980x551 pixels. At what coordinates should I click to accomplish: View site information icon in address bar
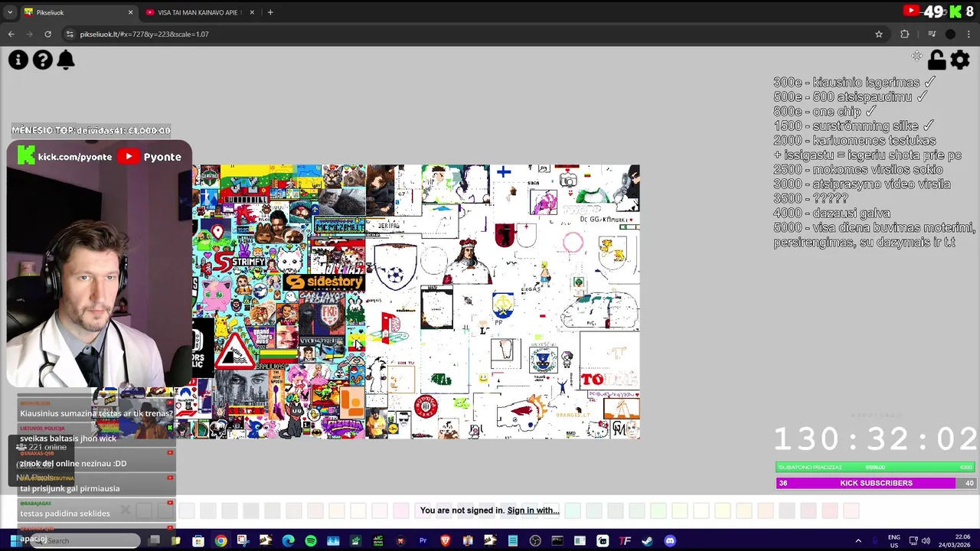click(x=70, y=34)
